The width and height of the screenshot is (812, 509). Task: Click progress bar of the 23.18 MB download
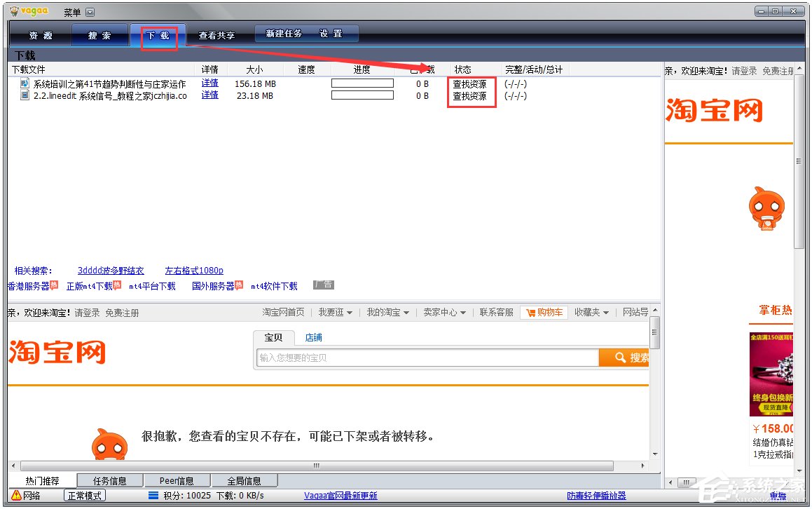362,95
